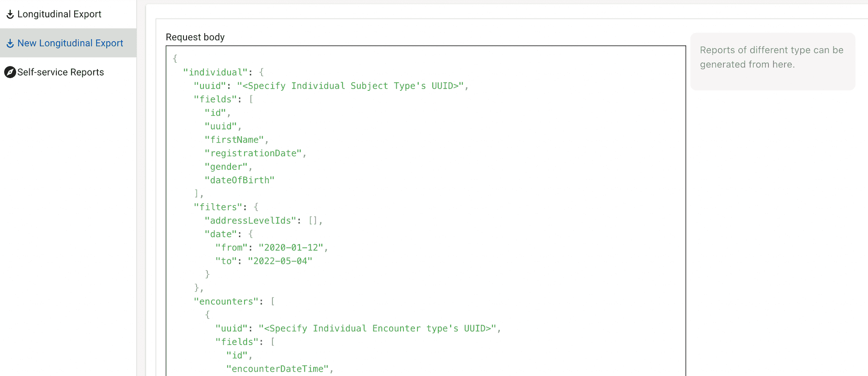This screenshot has width=868, height=376.
Task: Open Longitudinal Export menu item
Action: pos(68,14)
